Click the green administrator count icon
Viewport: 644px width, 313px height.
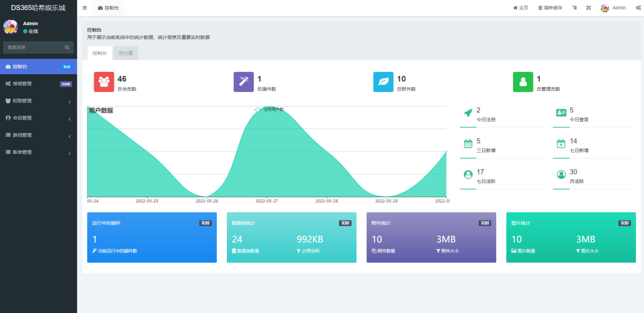523,82
